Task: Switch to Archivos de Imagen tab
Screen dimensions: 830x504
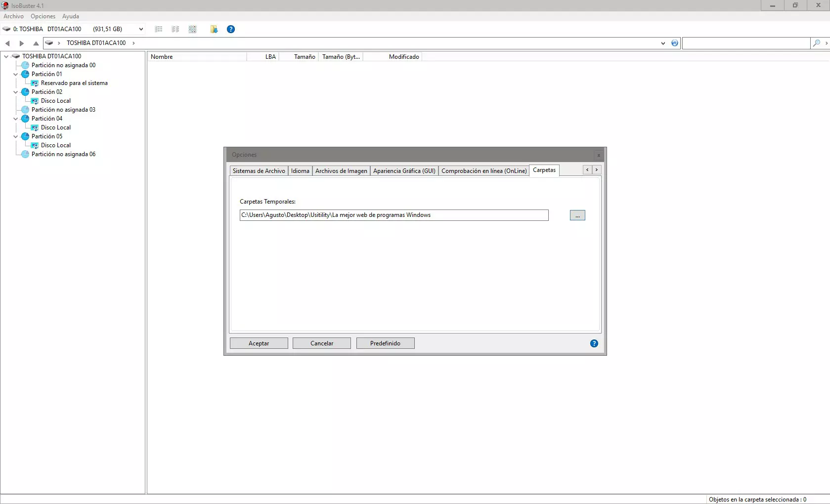Action: tap(341, 171)
